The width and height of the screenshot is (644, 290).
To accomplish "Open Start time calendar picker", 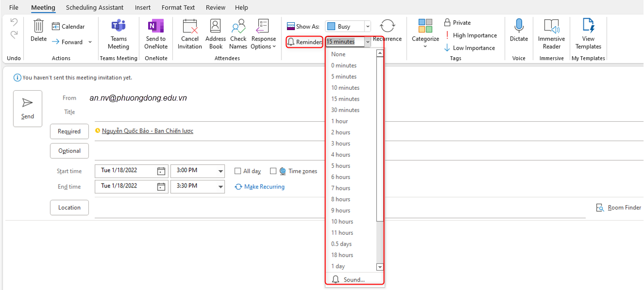I will click(161, 171).
